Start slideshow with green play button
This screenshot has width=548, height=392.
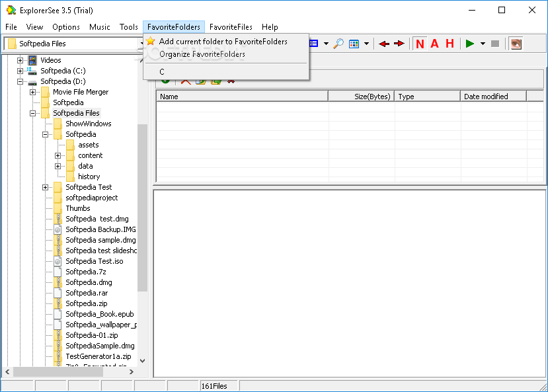pyautogui.click(x=470, y=44)
